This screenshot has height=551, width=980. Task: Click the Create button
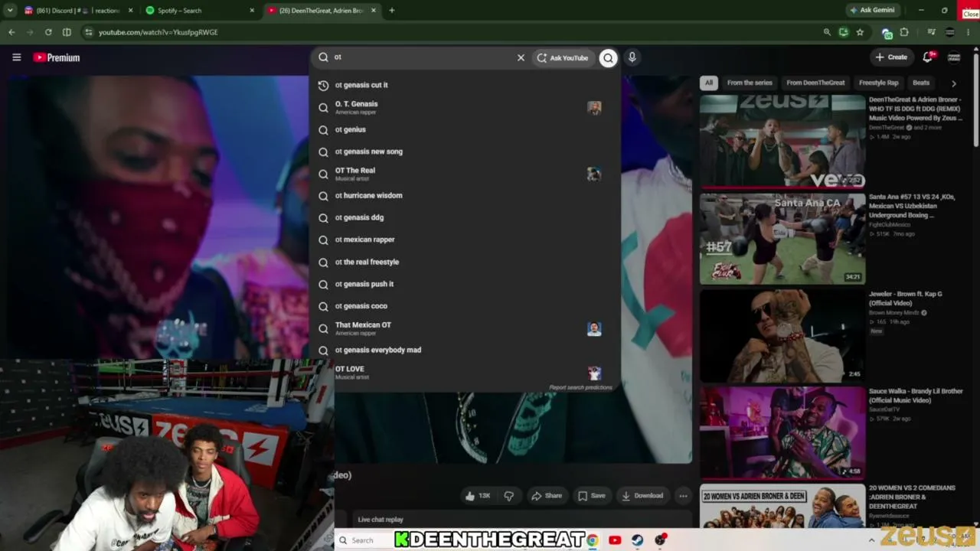892,57
